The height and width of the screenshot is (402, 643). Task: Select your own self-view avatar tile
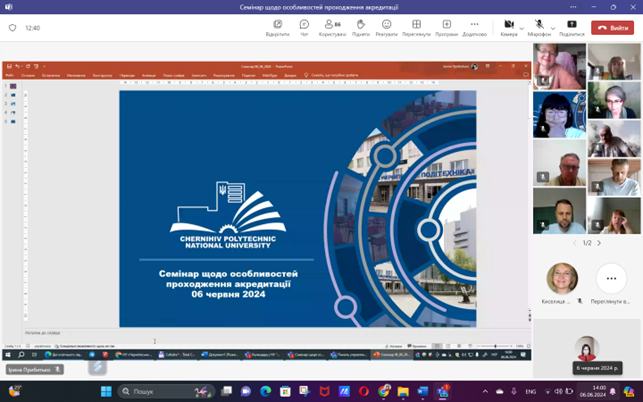tap(586, 348)
